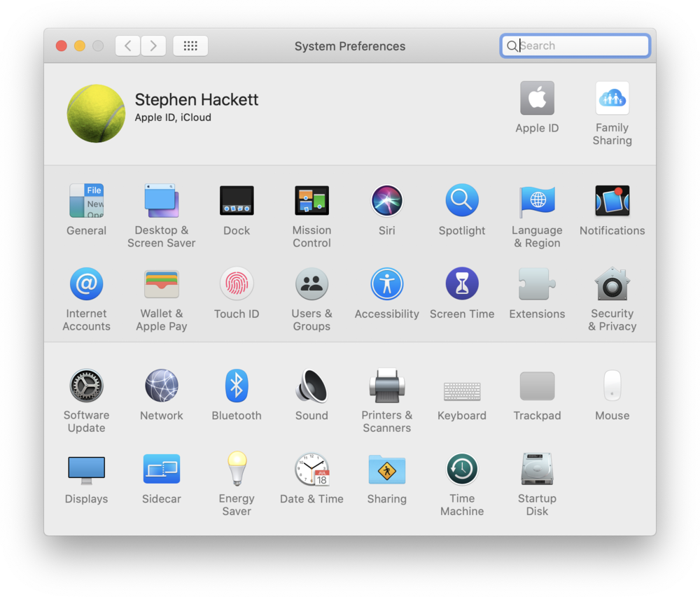Click the 'Apple ID, iCloud' subtitle
This screenshot has height=597, width=700.
[173, 118]
